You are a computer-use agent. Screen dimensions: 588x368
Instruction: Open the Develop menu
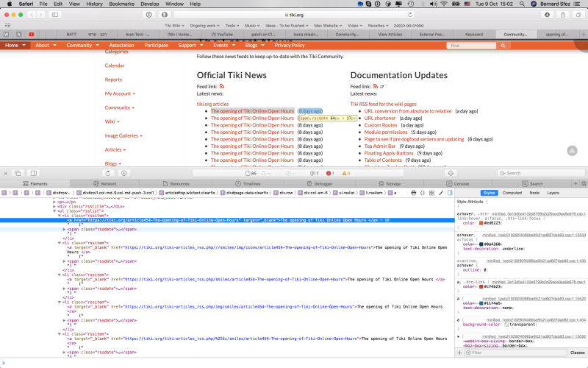pos(150,4)
